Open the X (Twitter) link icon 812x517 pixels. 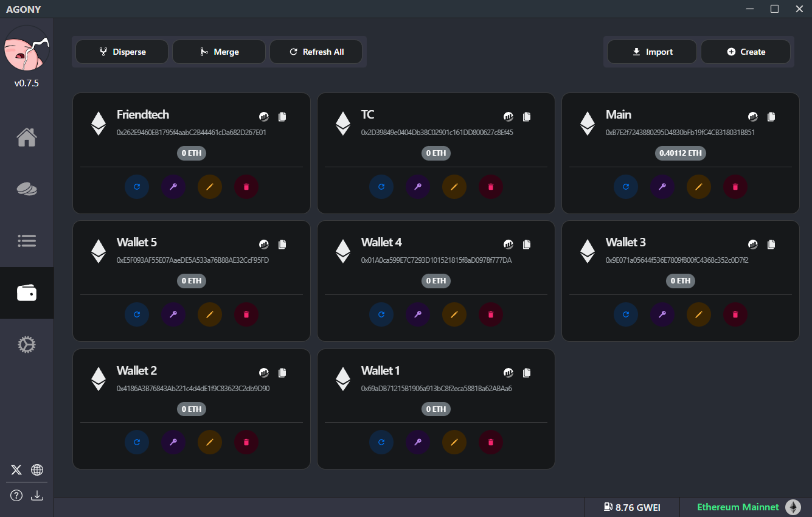tap(16, 470)
